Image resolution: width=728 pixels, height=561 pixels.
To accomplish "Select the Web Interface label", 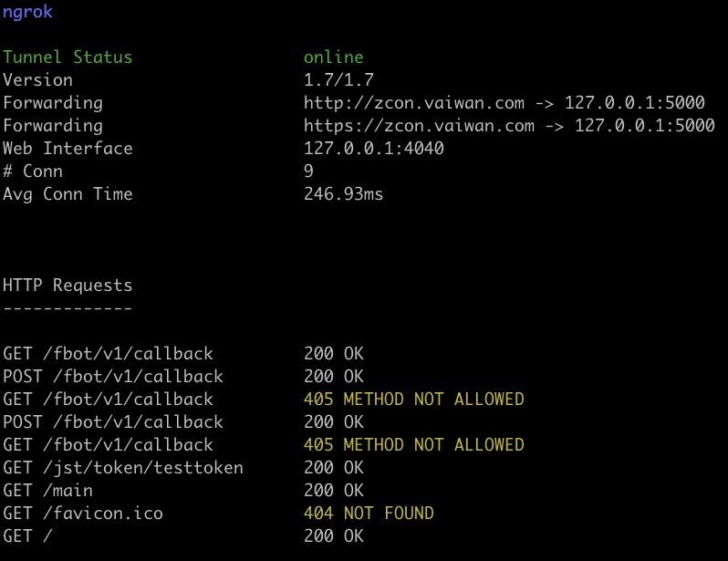I will [x=68, y=149].
